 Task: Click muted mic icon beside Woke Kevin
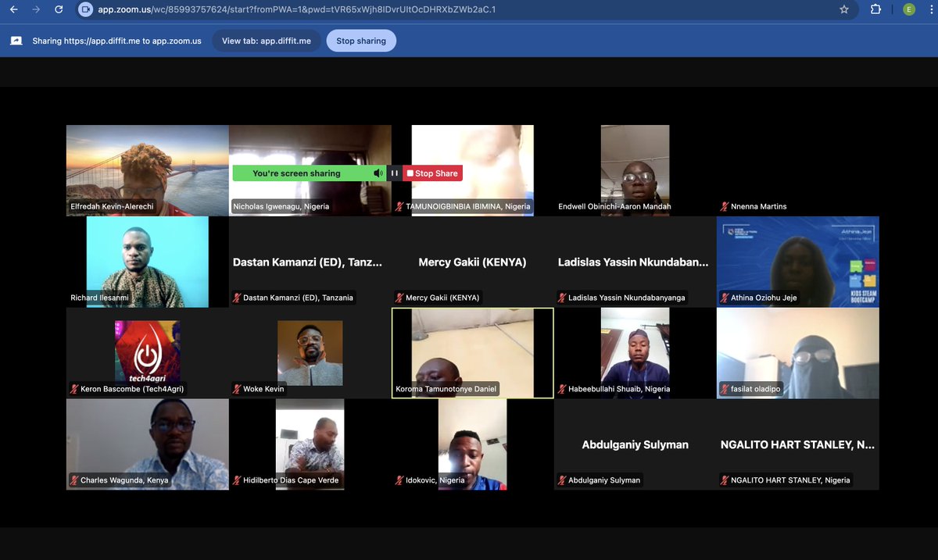(237, 389)
